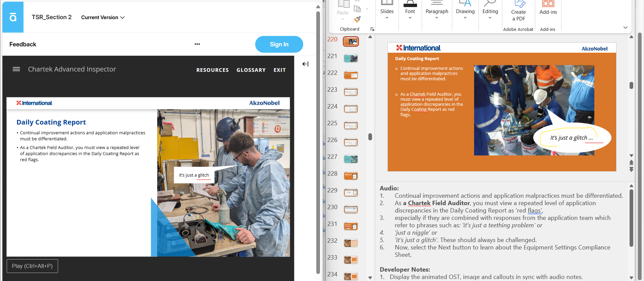The width and height of the screenshot is (644, 281).
Task: Select slide 228 thumbnail
Action: (x=351, y=176)
